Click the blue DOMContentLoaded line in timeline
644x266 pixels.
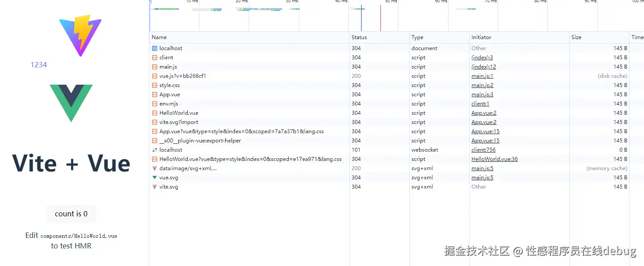point(361,18)
